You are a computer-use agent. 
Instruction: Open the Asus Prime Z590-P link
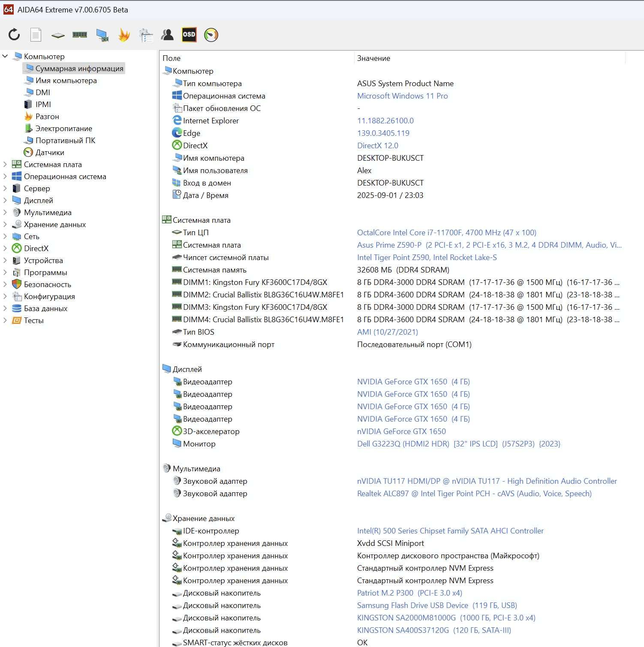[489, 245]
